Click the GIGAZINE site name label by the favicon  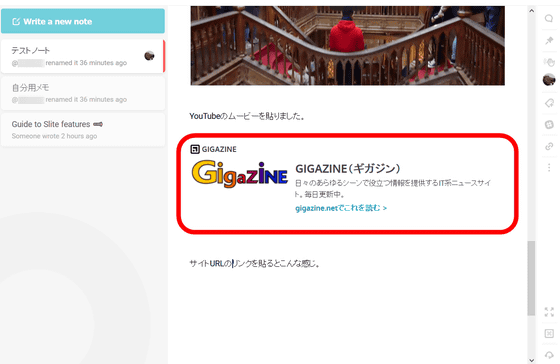click(x=219, y=149)
